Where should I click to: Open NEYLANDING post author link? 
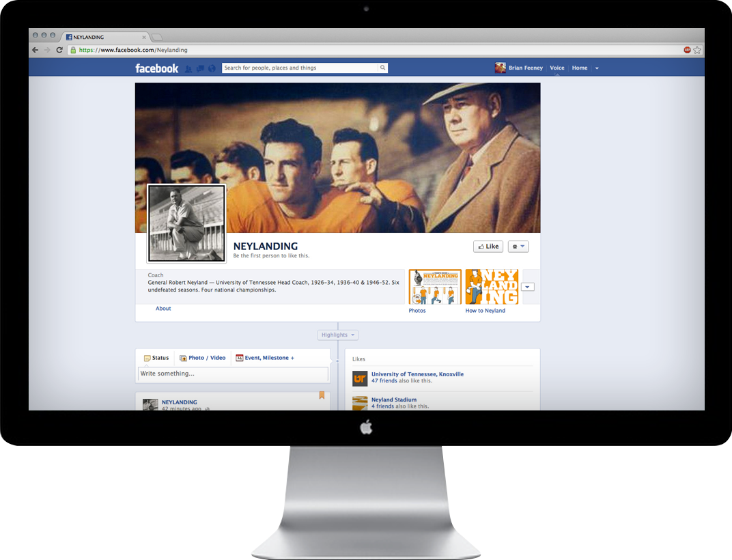point(180,402)
